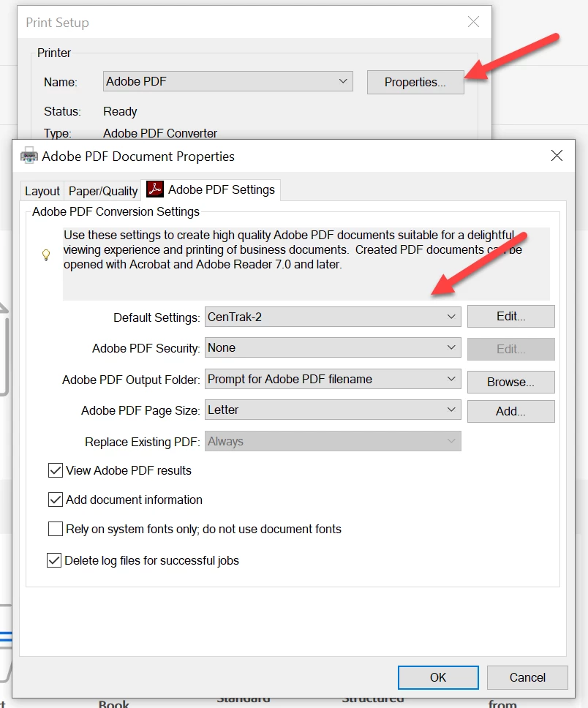
Task: Expand the Adobe PDF Security dropdown
Action: click(333, 347)
